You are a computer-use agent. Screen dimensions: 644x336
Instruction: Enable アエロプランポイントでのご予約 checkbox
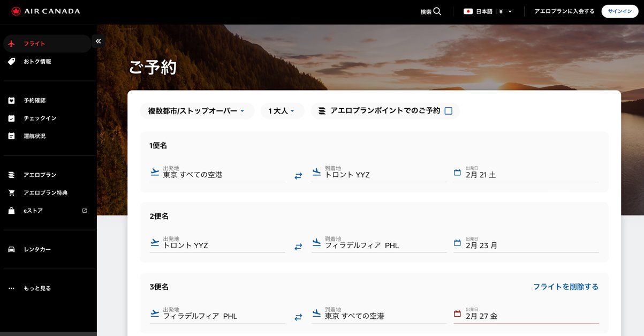click(449, 111)
